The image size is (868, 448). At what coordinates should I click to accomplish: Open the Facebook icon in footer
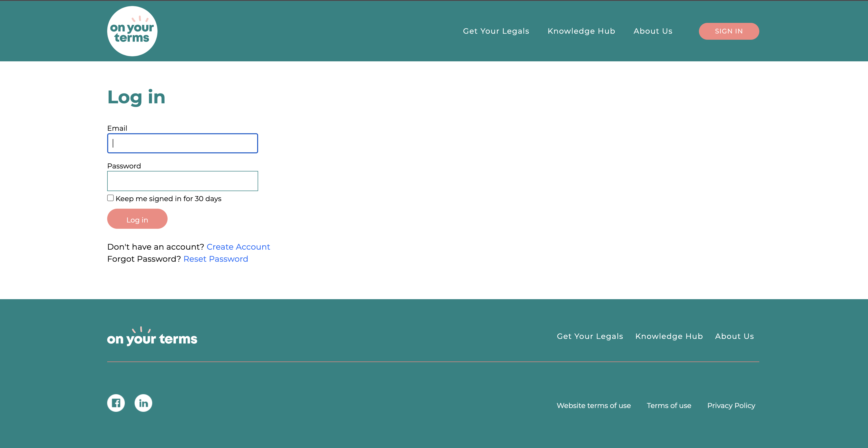(116, 403)
